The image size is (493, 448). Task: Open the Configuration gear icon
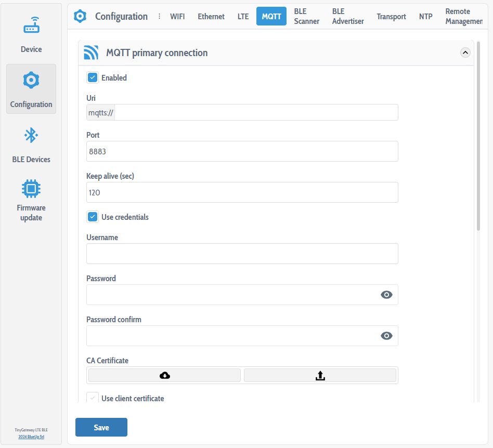pyautogui.click(x=31, y=80)
